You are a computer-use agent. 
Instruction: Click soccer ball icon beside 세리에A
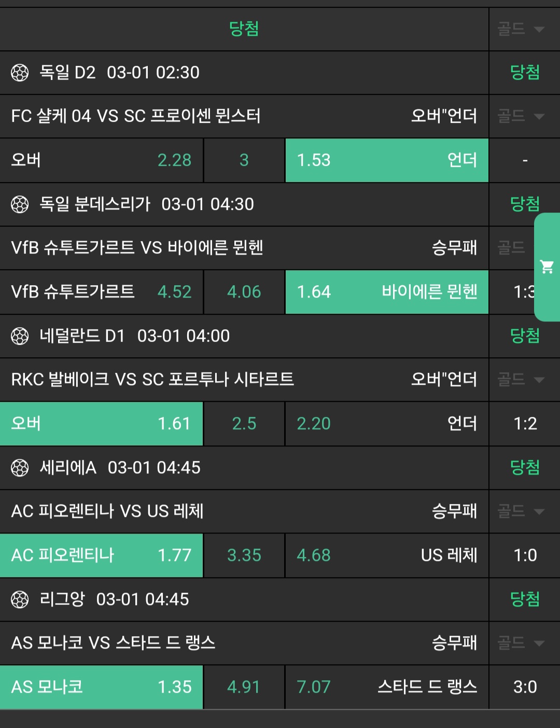(20, 468)
